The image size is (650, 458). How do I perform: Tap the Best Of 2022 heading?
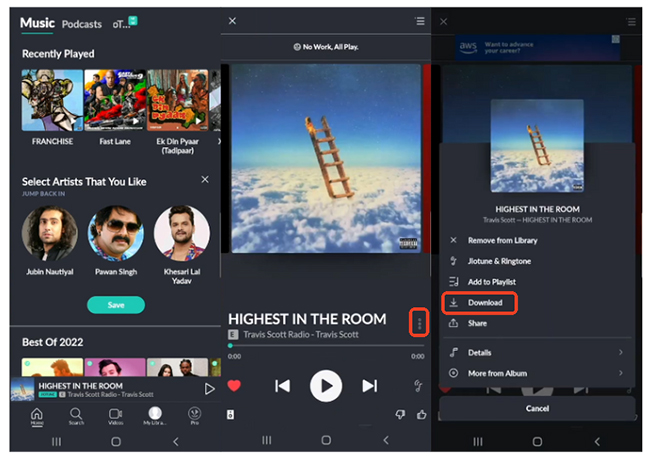coord(53,342)
